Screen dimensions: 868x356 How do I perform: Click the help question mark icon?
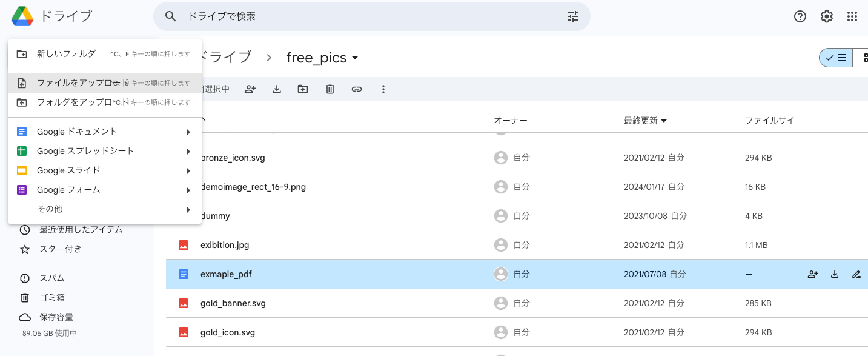click(800, 16)
